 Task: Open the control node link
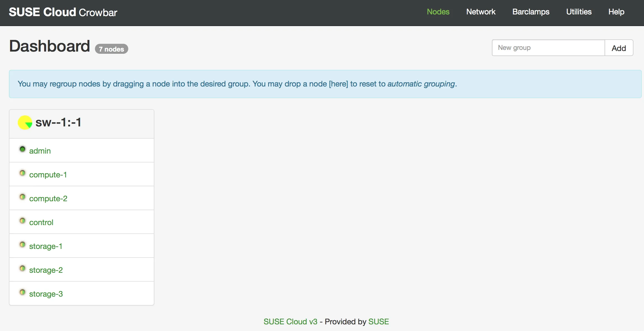click(41, 222)
